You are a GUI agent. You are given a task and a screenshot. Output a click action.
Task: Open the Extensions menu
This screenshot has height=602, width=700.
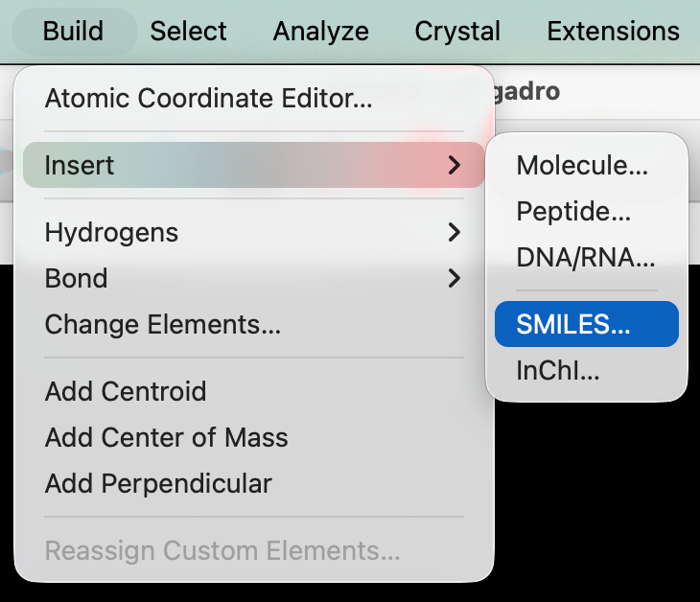coord(613,31)
